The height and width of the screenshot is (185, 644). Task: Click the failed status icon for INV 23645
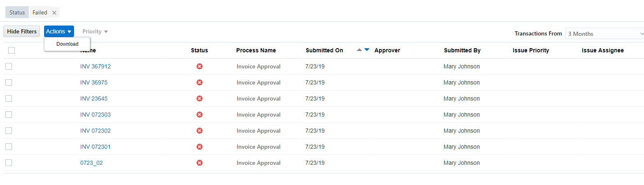200,98
